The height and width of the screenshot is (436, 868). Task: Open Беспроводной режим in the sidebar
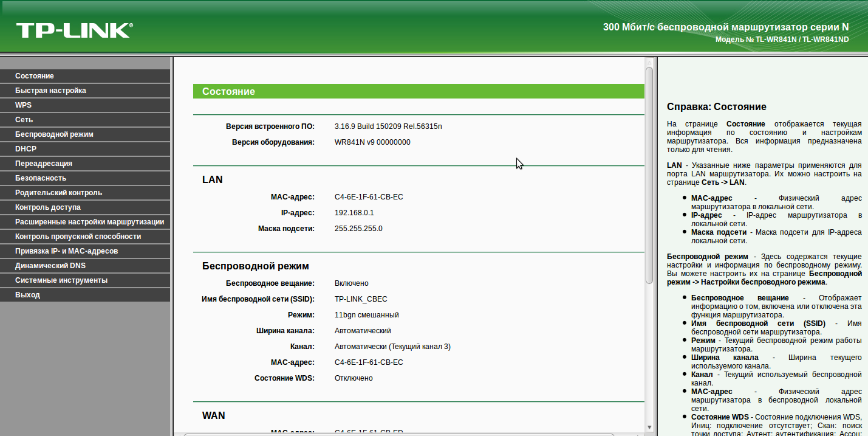pos(85,134)
